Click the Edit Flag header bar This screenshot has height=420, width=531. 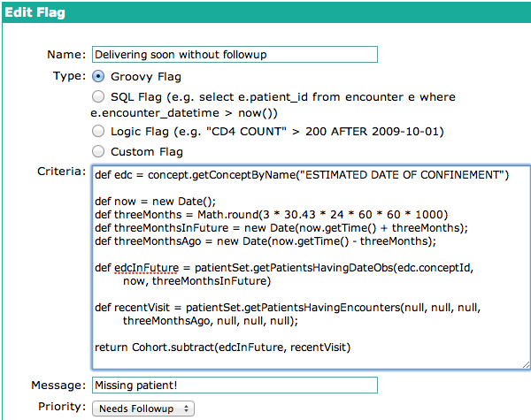point(266,12)
